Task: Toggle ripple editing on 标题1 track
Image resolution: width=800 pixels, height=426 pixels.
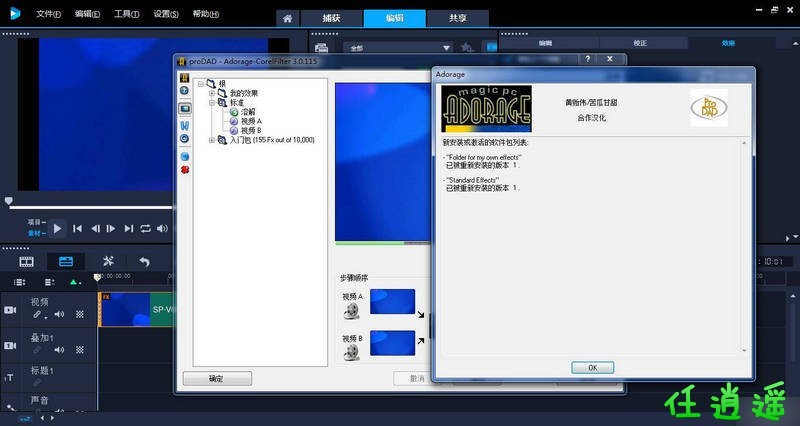Action: pos(37,382)
